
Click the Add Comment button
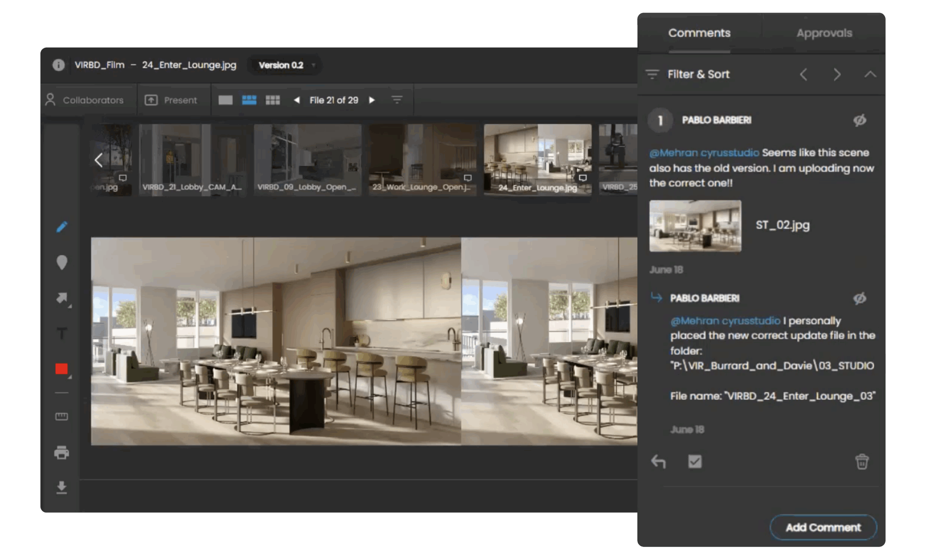pyautogui.click(x=823, y=527)
